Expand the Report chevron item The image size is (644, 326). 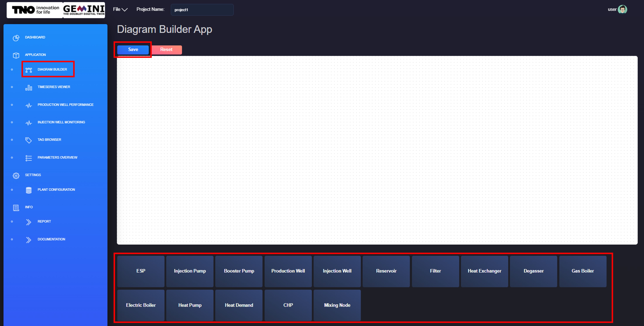point(29,222)
